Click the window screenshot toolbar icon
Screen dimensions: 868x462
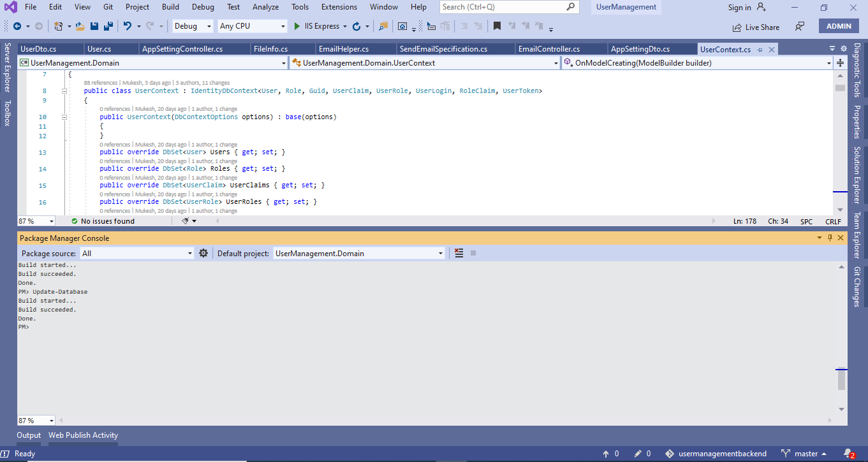402,26
